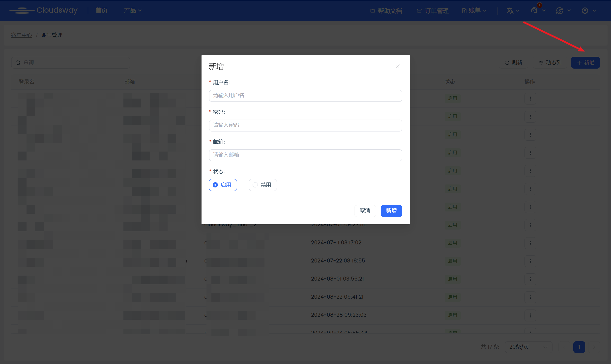This screenshot has width=611, height=364.
Task: Click the 请输入用户名 input field
Action: pos(305,96)
